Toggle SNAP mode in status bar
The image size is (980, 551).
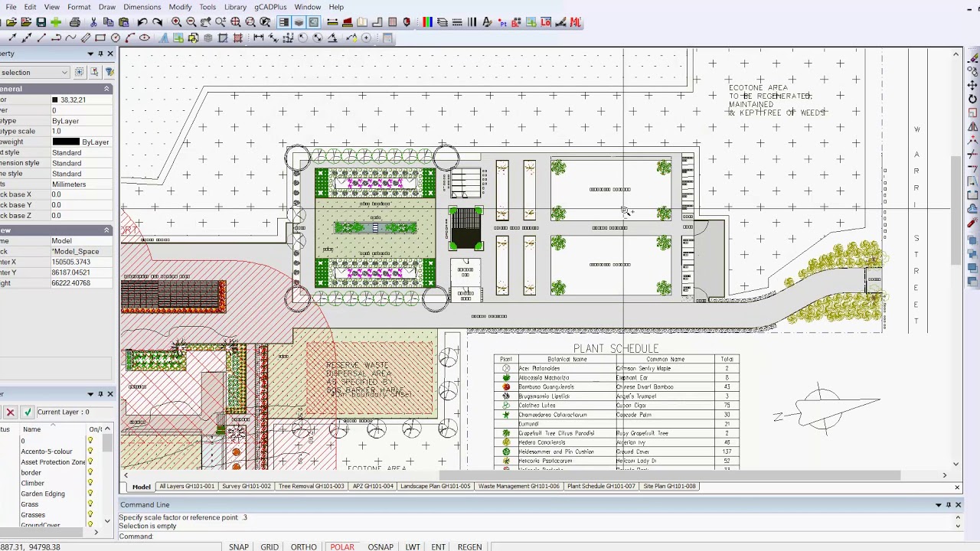point(238,546)
